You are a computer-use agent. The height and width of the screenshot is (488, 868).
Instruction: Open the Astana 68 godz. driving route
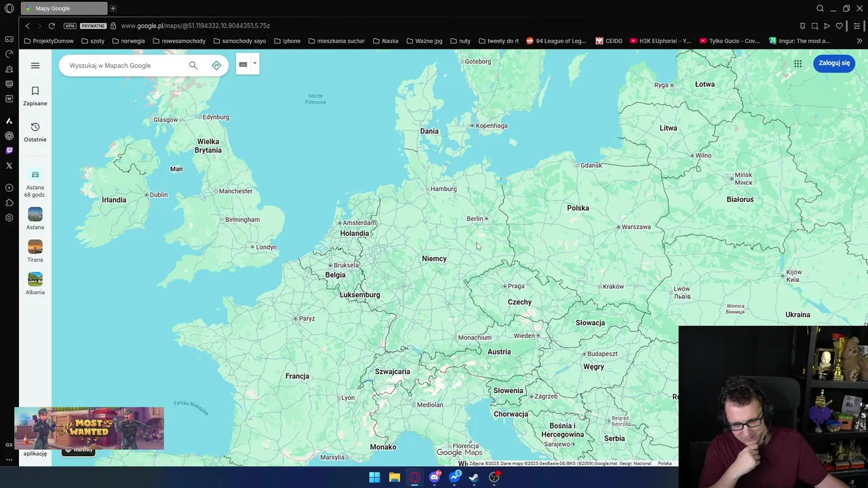pos(35,183)
